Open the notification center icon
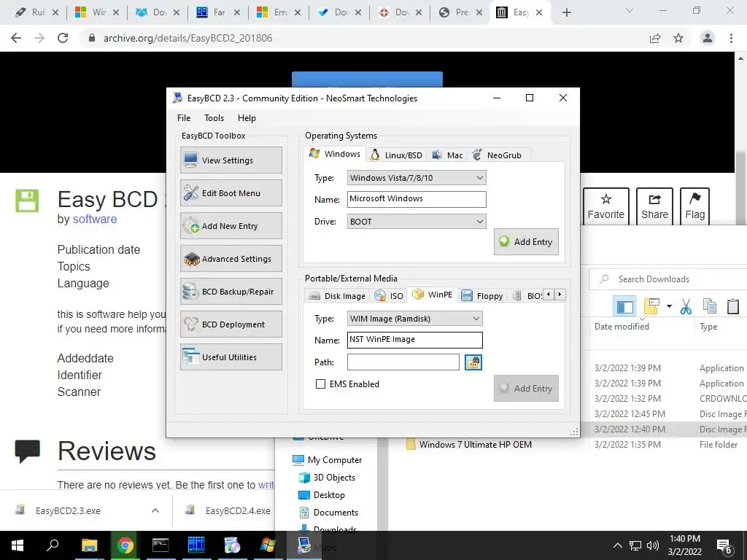This screenshot has width=747, height=560. [724, 547]
